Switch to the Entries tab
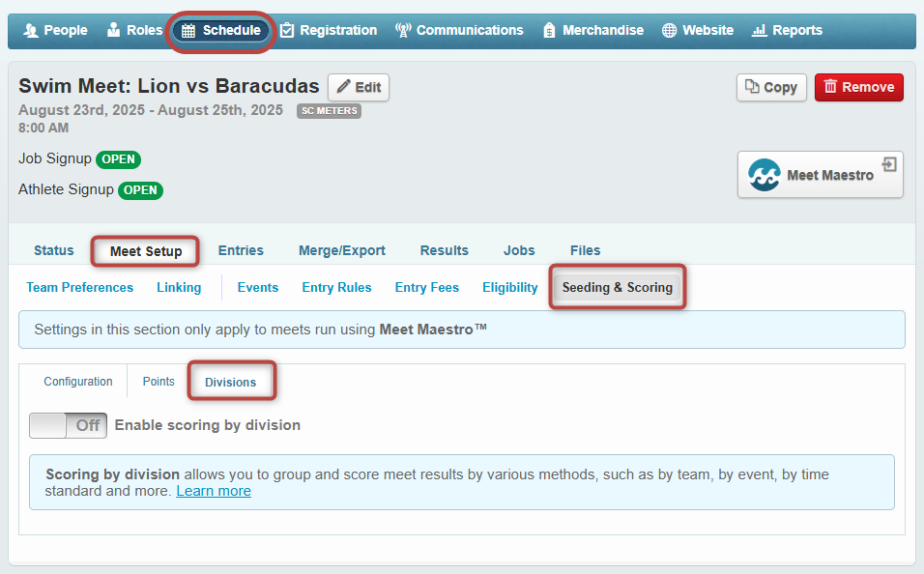Screen dimensions: 924x574 pyautogui.click(x=241, y=250)
